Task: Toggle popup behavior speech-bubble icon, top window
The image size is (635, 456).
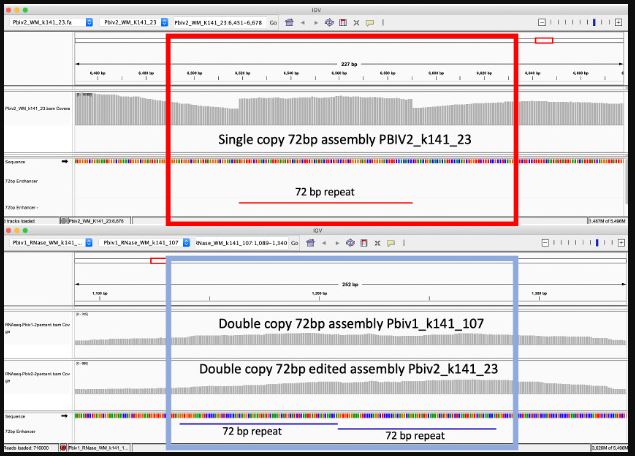Action: [370, 23]
